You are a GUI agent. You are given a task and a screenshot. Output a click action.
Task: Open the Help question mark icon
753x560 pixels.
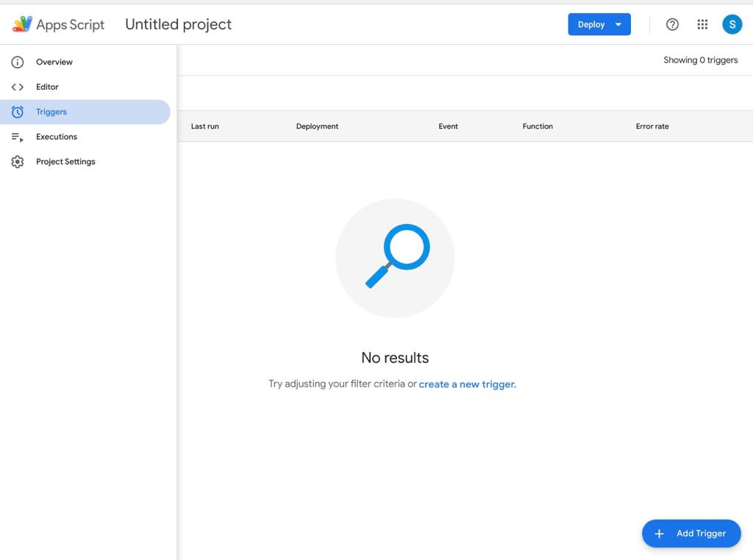click(672, 24)
